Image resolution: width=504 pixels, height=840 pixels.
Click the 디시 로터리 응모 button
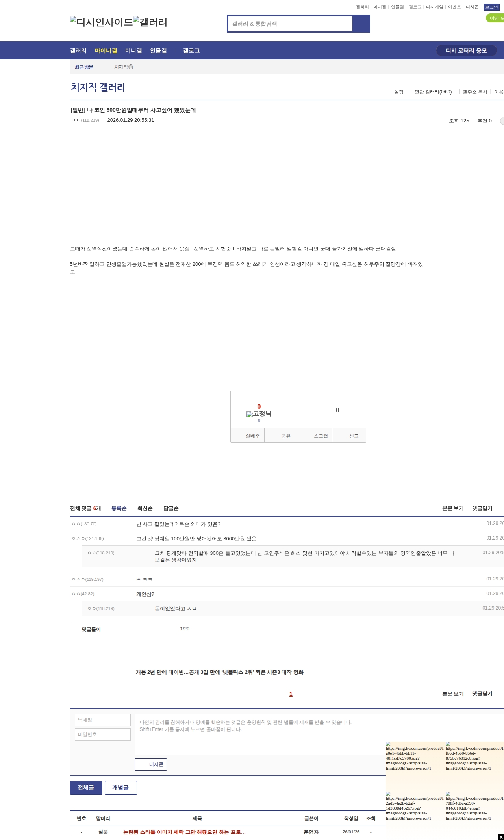(x=466, y=50)
